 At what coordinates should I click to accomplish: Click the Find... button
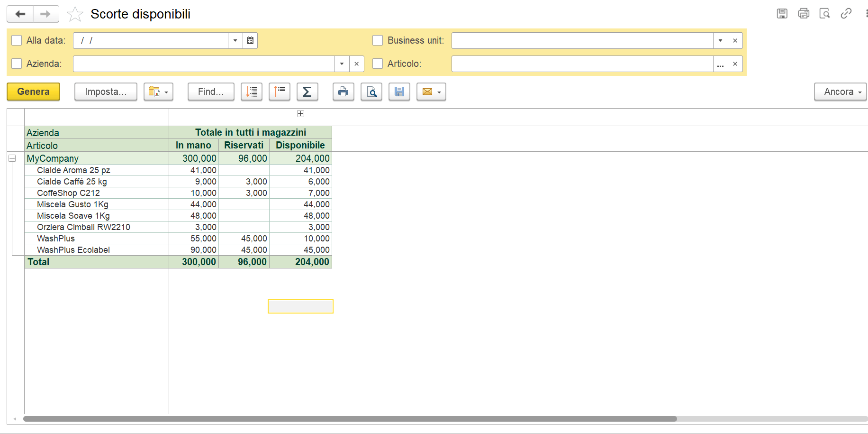pos(211,92)
